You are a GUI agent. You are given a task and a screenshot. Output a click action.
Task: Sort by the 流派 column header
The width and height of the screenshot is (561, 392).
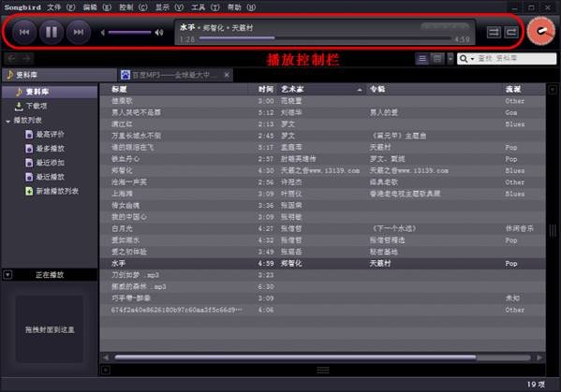524,89
